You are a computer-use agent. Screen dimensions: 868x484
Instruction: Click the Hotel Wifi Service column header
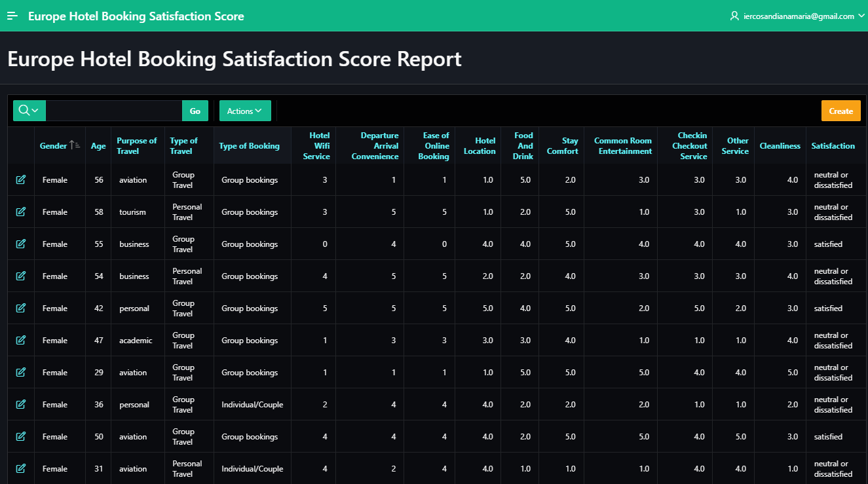coord(316,146)
